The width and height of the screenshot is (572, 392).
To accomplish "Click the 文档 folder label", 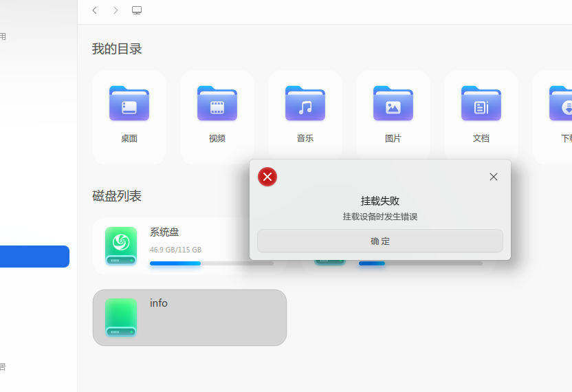I will pyautogui.click(x=481, y=138).
